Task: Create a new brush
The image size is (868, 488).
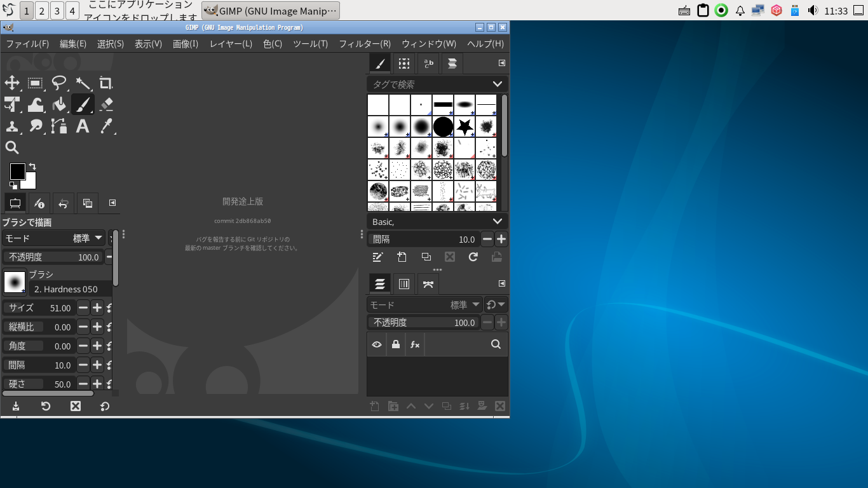Action: 402,257
